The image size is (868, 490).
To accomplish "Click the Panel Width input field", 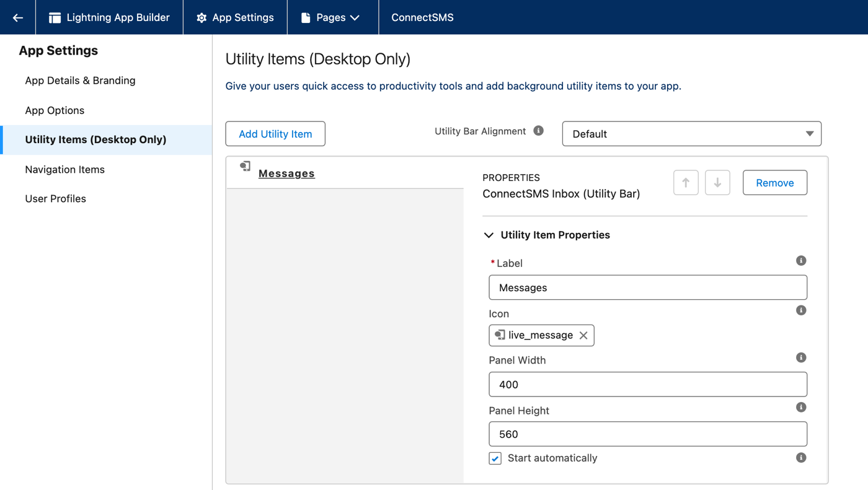I will point(648,384).
